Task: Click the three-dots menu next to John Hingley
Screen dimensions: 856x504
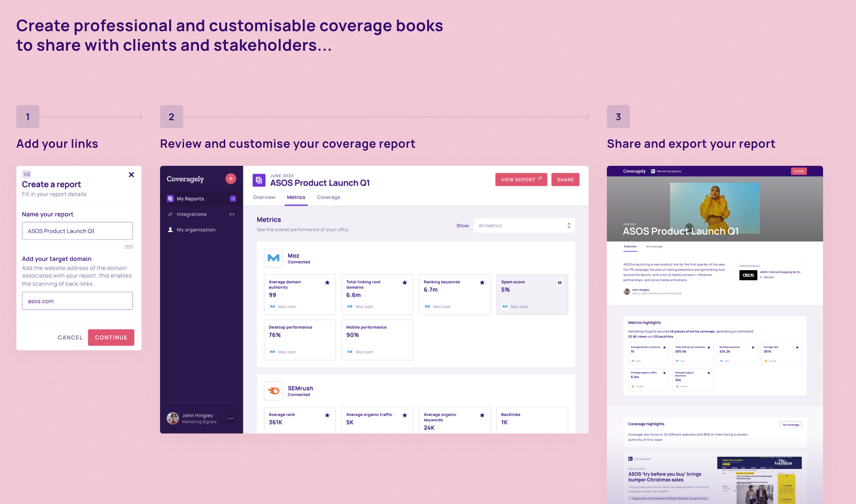Action: [x=231, y=419]
